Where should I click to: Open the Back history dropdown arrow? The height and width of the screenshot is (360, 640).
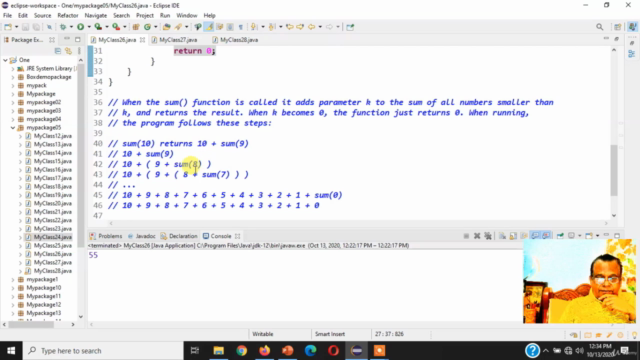[x=320, y=27]
